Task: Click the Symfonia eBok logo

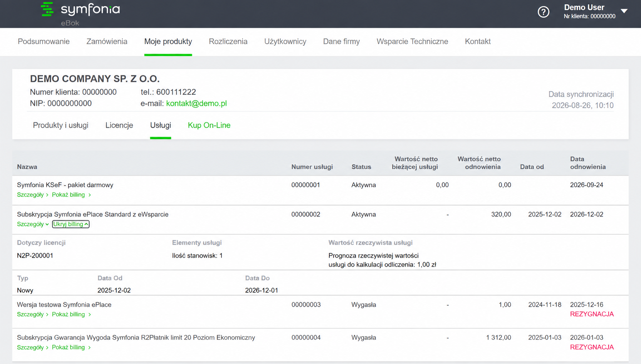Action: coord(81,14)
